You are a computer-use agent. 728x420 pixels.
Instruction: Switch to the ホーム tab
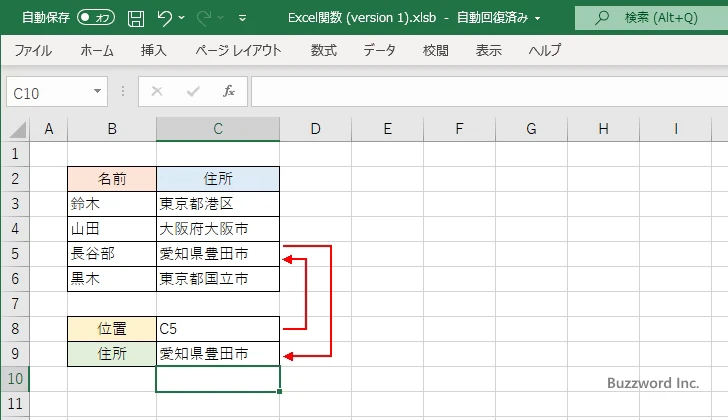tap(97, 50)
